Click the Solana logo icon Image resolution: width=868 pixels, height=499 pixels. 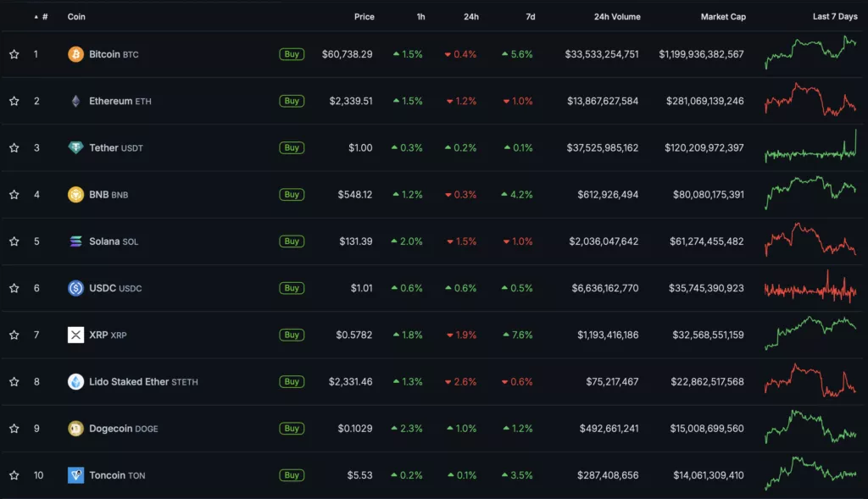coord(75,241)
